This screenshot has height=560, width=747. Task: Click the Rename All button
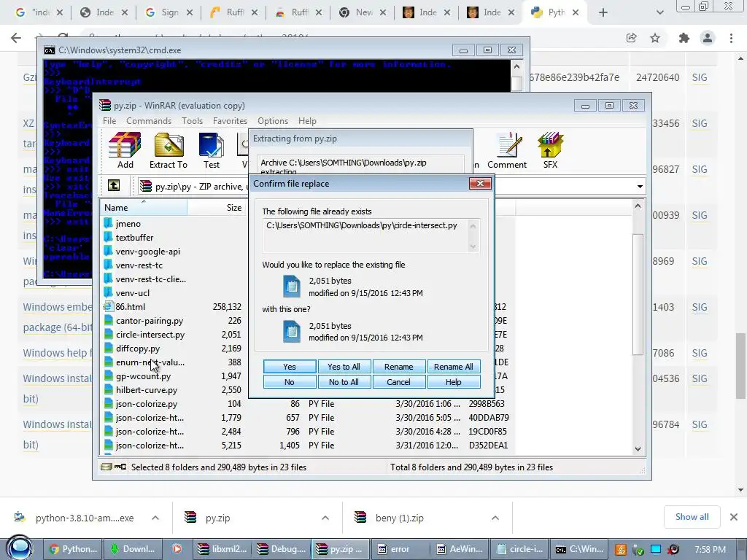[454, 367]
